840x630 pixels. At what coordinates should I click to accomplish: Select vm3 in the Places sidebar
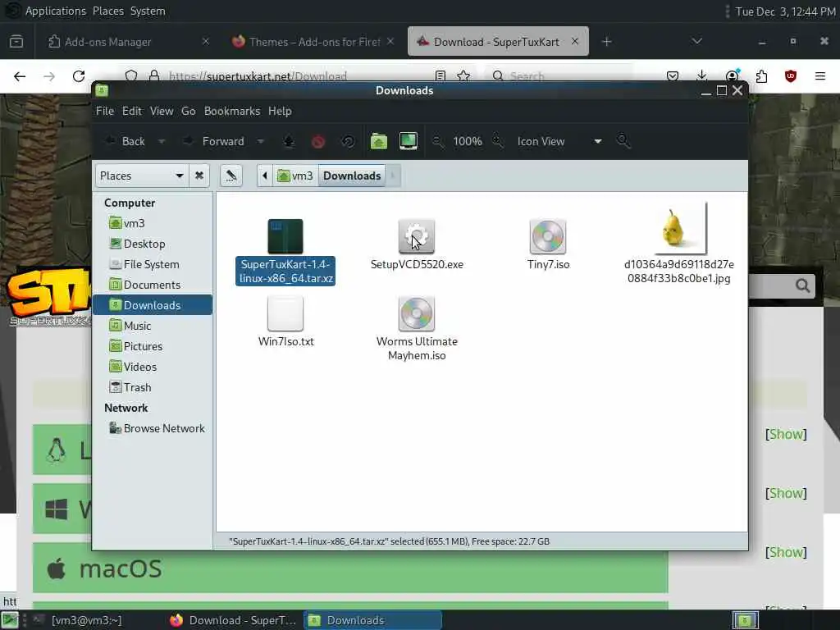[x=153, y=223]
